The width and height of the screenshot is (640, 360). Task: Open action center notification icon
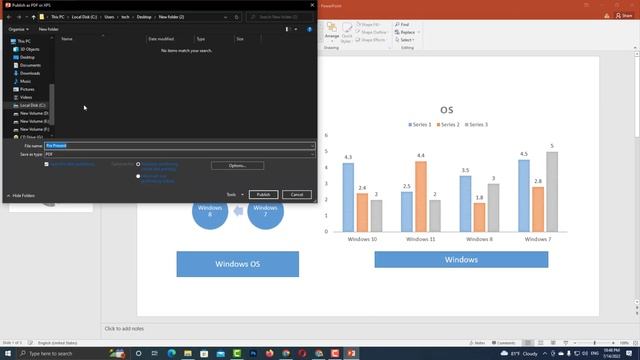coord(629,353)
